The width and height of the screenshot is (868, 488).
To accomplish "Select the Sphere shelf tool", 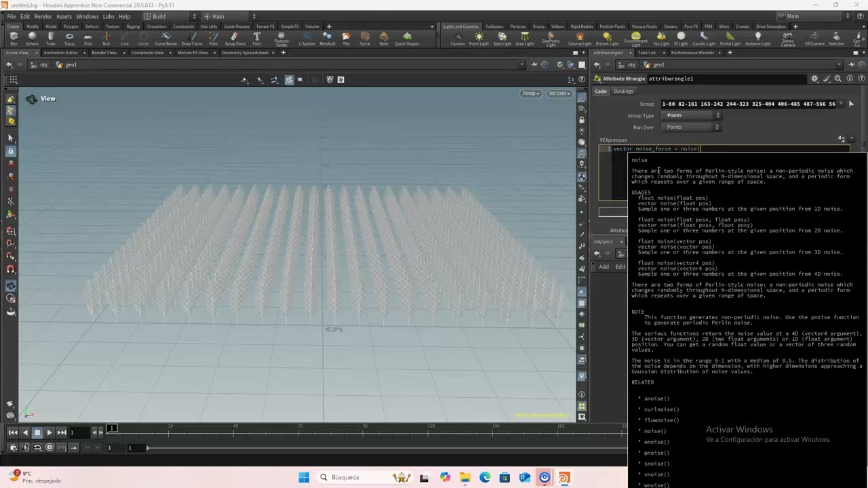I will tap(32, 39).
